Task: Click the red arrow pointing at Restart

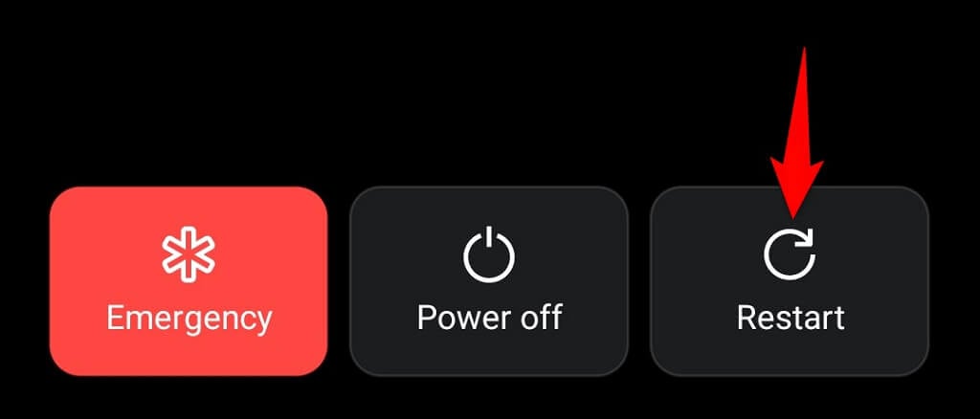Action: 797,134
